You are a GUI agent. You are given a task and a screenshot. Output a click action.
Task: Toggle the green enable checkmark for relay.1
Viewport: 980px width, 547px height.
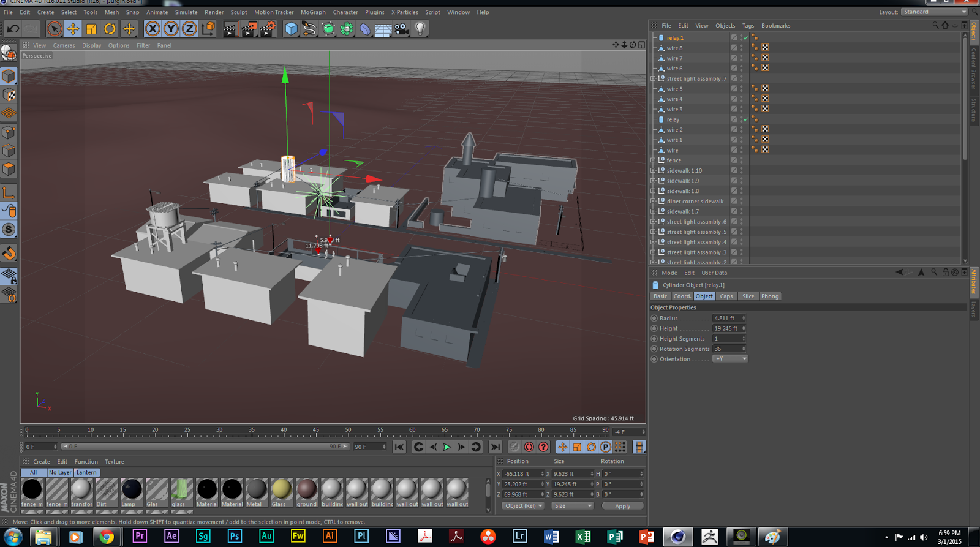pyautogui.click(x=746, y=38)
